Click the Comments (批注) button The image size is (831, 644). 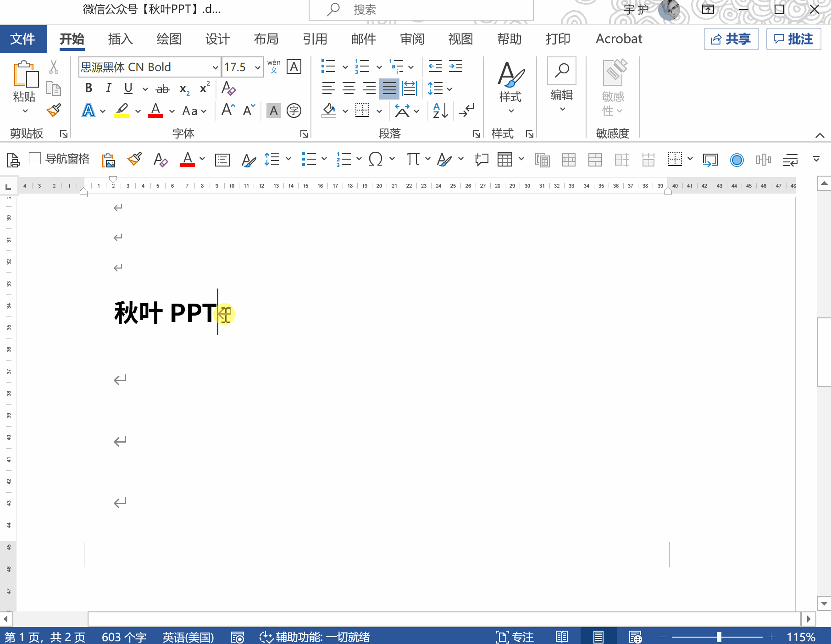tap(793, 39)
